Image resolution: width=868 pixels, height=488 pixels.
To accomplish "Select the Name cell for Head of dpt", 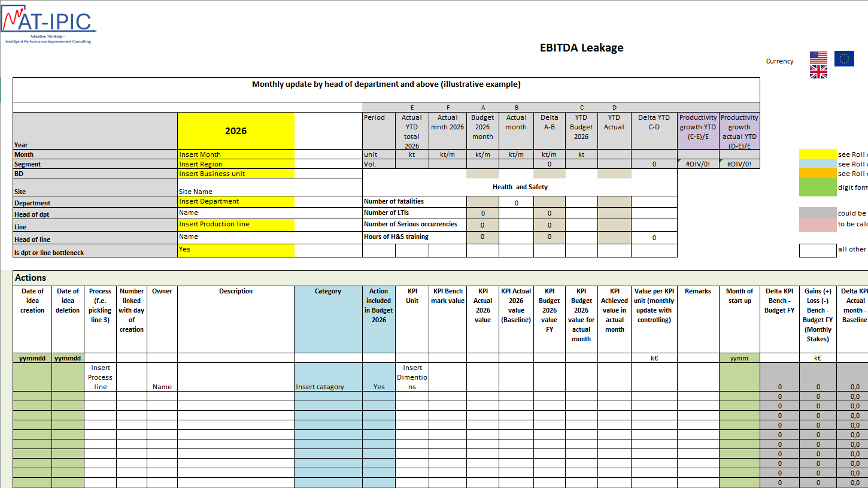I will pos(236,213).
